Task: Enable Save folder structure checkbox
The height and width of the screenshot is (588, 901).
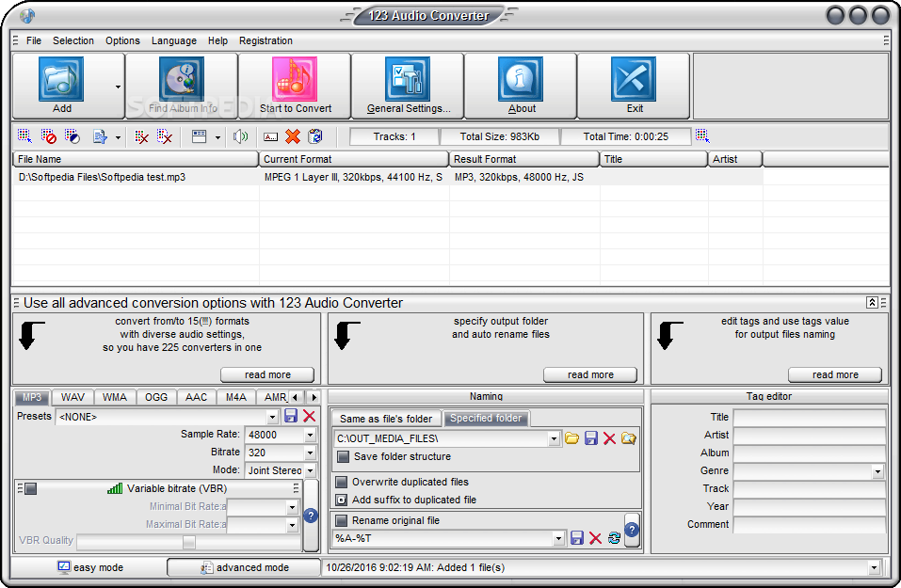Action: tap(343, 456)
